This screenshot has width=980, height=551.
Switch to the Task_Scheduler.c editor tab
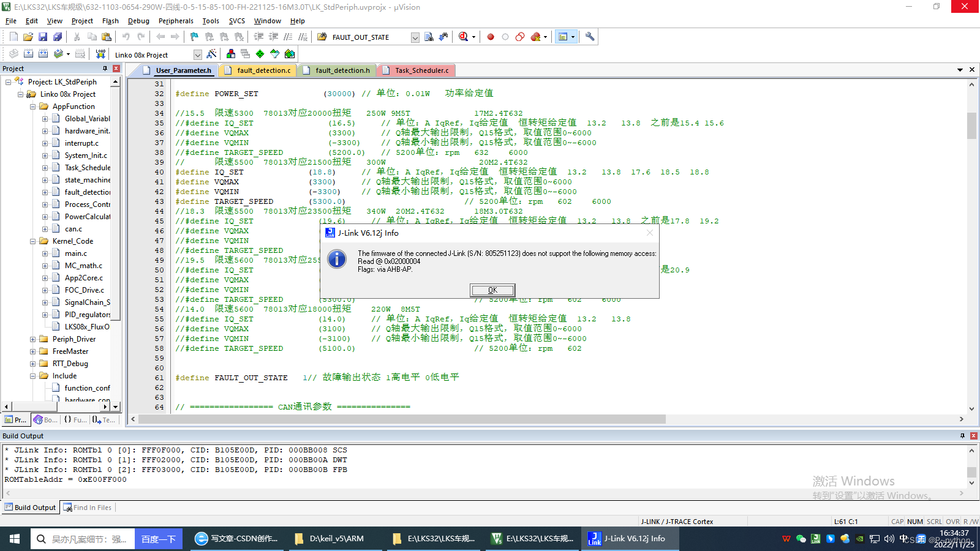416,70
